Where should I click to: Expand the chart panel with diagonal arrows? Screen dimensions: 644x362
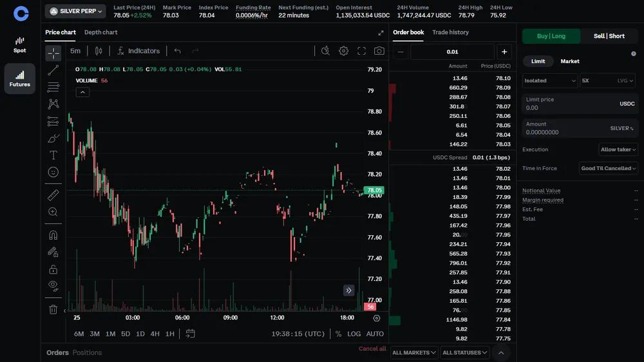pyautogui.click(x=381, y=32)
